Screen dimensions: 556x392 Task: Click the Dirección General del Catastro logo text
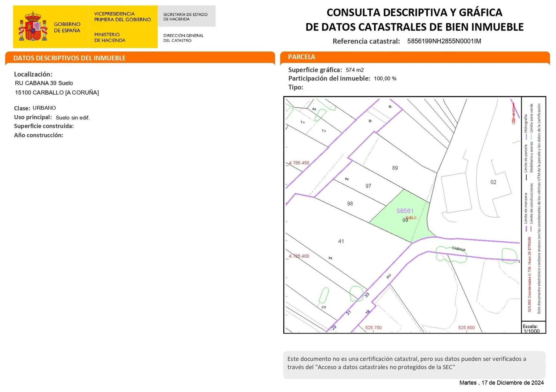click(183, 38)
